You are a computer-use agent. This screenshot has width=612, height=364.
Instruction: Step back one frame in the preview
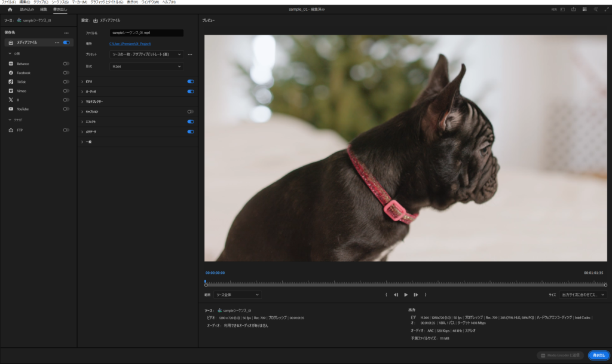click(x=396, y=295)
